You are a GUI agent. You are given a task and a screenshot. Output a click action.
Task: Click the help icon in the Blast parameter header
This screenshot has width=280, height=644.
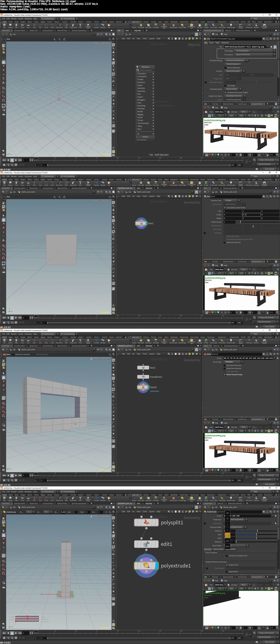click(x=278, y=354)
